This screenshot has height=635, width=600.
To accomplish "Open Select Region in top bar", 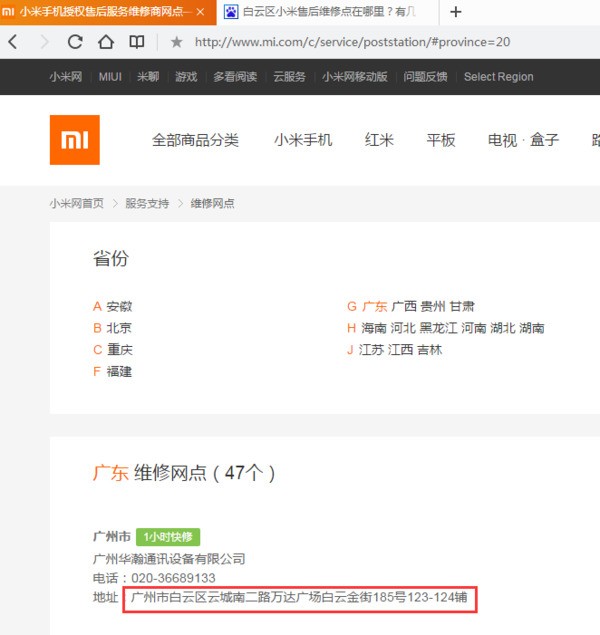I will [x=498, y=77].
